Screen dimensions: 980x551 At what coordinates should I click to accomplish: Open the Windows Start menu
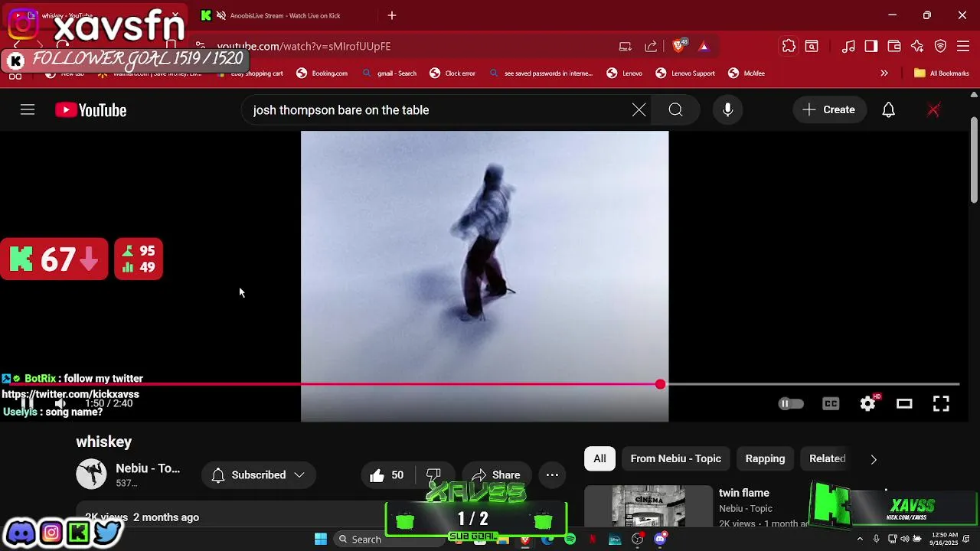coord(321,540)
